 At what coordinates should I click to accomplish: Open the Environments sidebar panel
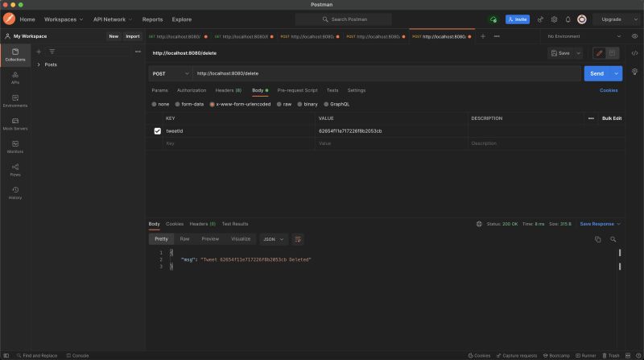click(15, 101)
